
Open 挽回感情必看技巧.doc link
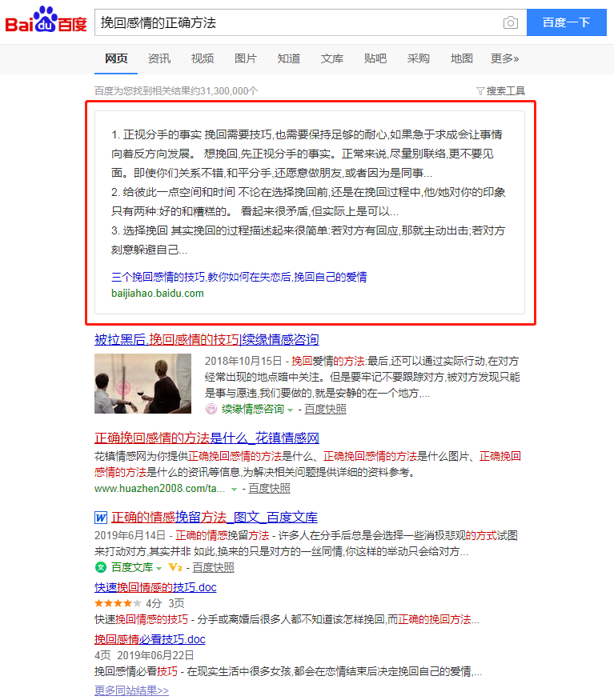150,639
